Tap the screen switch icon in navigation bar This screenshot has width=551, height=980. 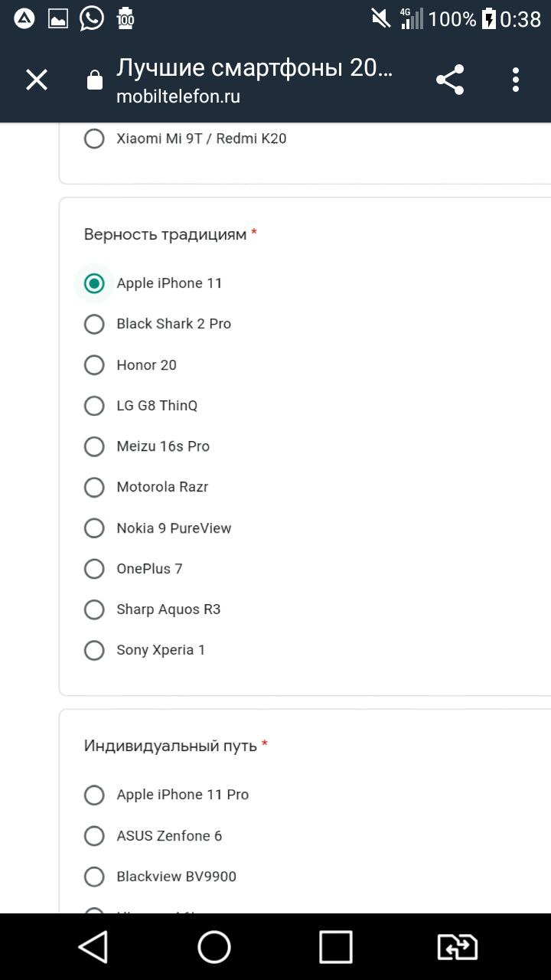coord(458,947)
